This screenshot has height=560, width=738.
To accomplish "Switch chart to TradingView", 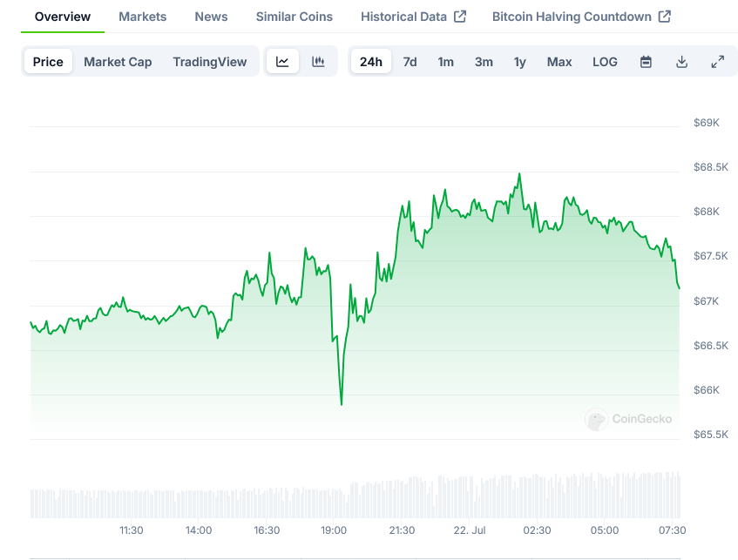I will click(209, 62).
